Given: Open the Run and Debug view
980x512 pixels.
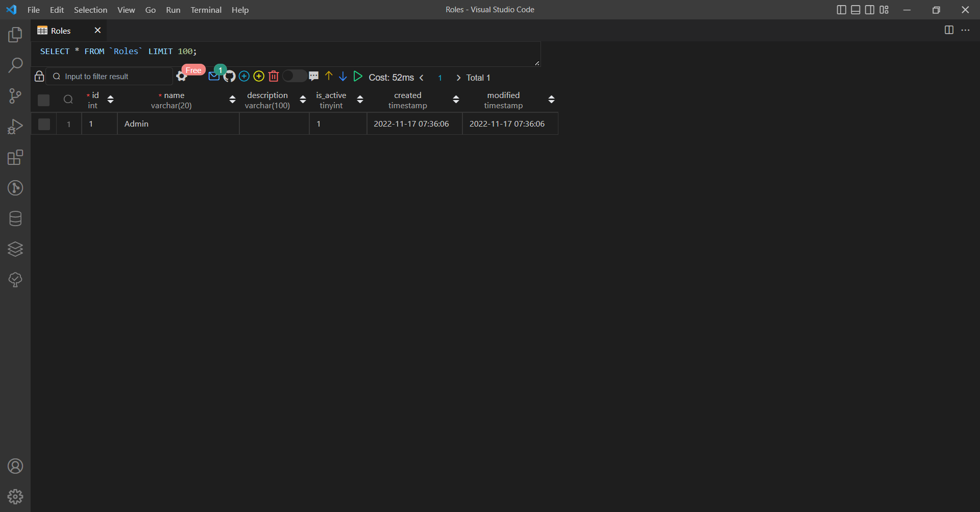Looking at the screenshot, I should pos(15,127).
